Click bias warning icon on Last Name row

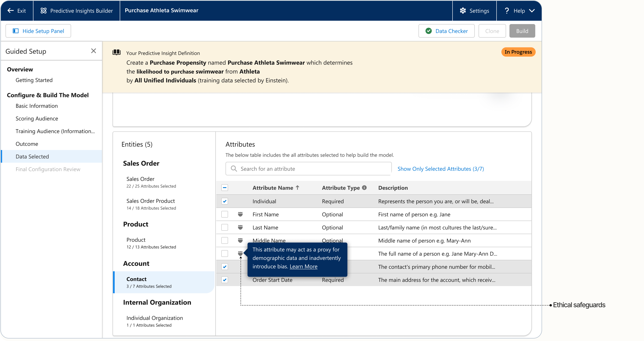tap(240, 227)
